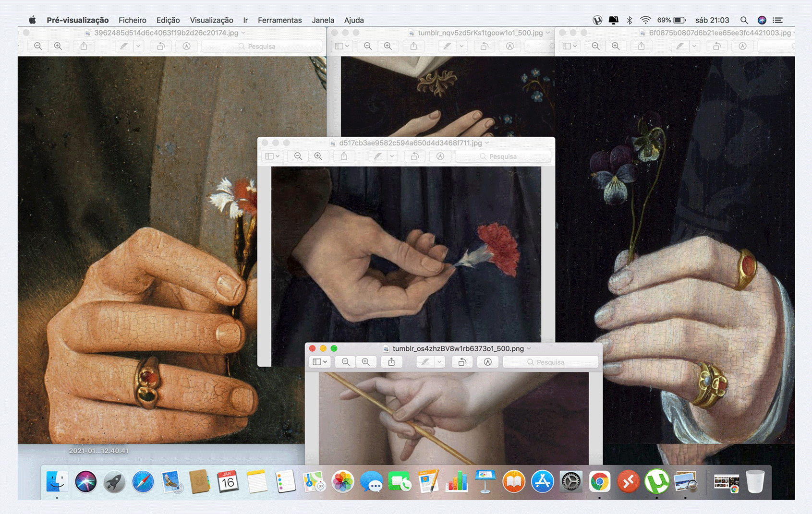Zoom in on d517cb3ae9582c594a650d4d3468f711.jpg image
Image resolution: width=812 pixels, height=514 pixels.
point(318,156)
